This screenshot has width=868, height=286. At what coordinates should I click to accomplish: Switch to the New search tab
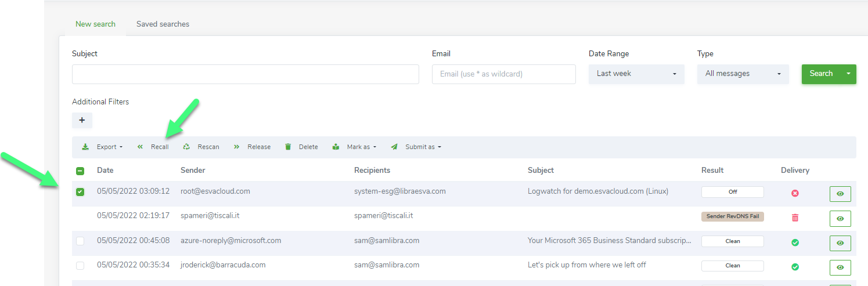[95, 24]
